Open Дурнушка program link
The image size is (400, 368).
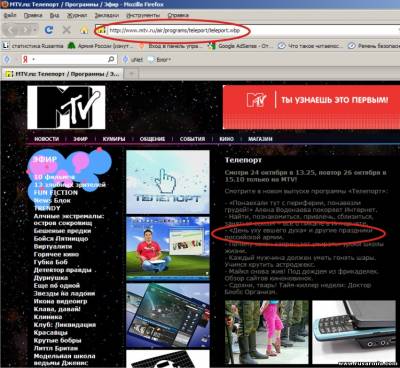pyautogui.click(x=51, y=278)
